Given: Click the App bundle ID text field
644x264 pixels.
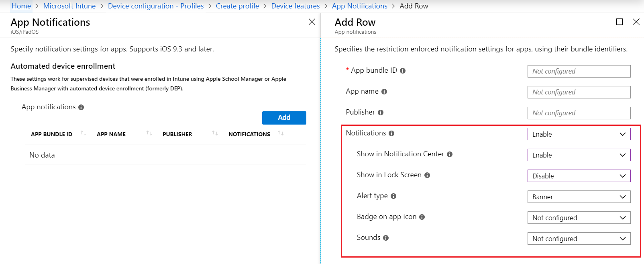Looking at the screenshot, I should (579, 71).
